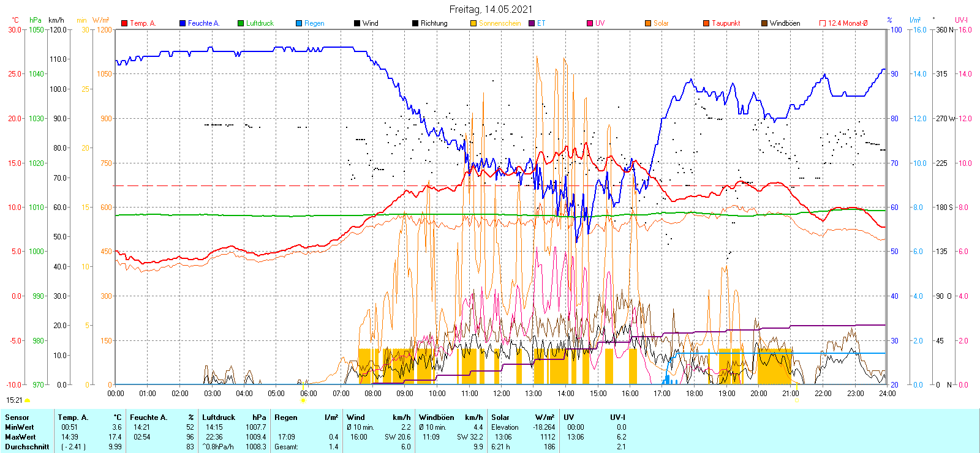
Task: Click the date title Freitag, 14.05.2021
Action: point(491,9)
